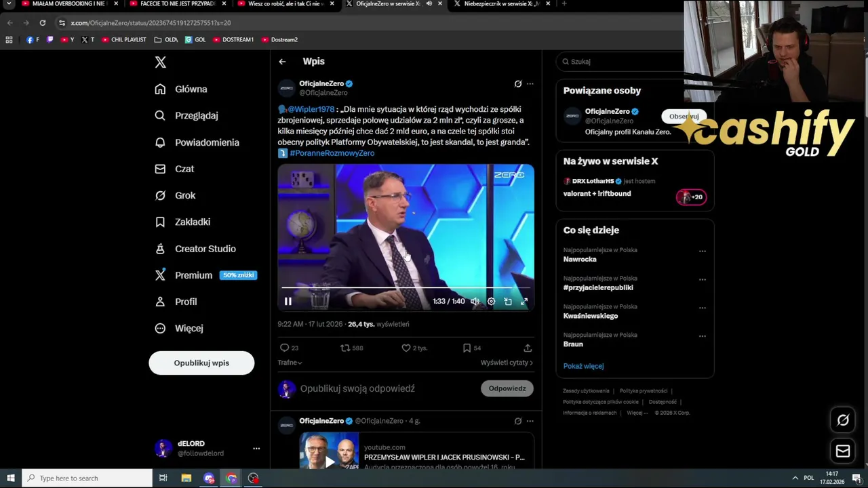
Task: Open options for Kwaśniewskiego trend
Action: pyautogui.click(x=703, y=308)
